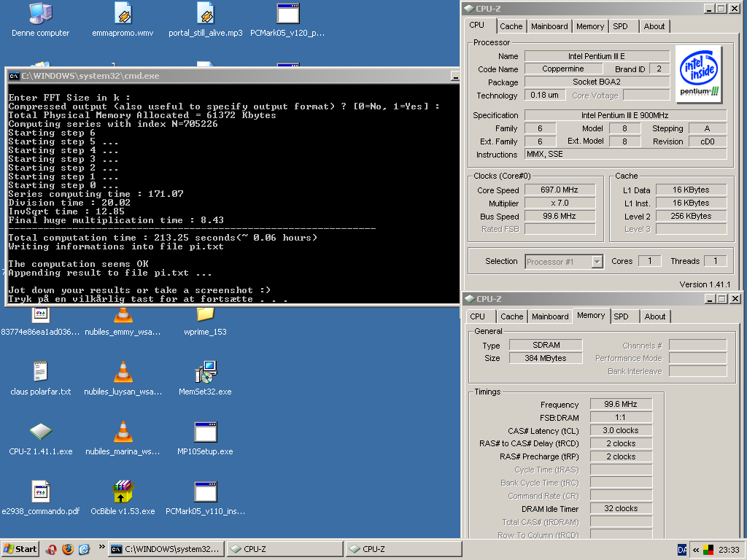Open Processor #1 selection dropdown

597,262
